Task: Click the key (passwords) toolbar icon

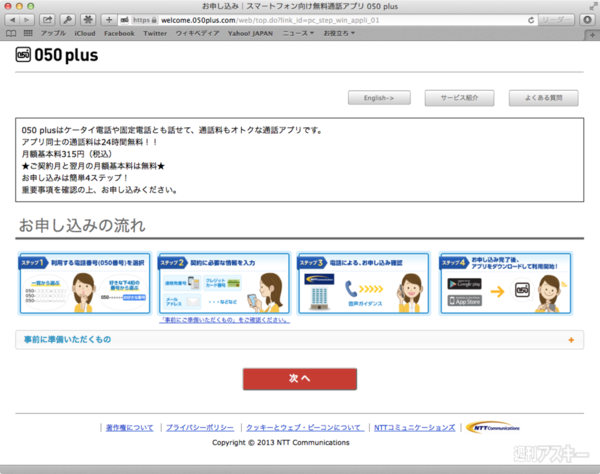Action: [x=67, y=20]
